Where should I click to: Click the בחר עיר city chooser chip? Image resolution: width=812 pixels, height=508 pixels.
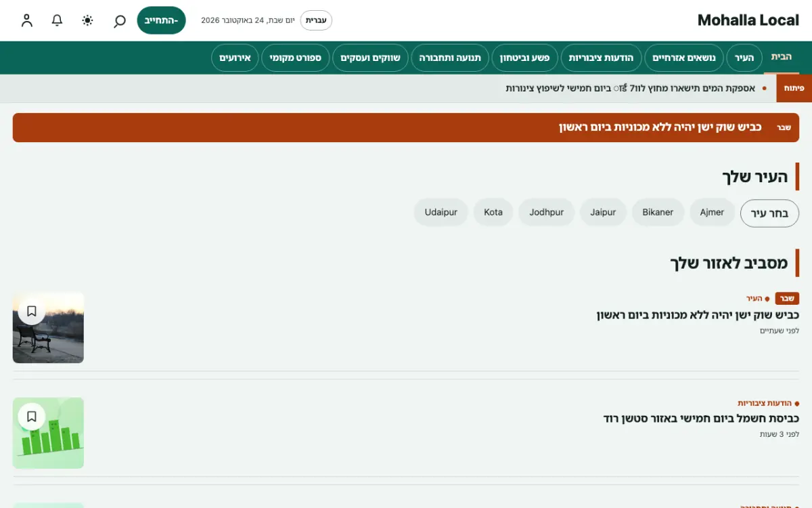(x=770, y=213)
